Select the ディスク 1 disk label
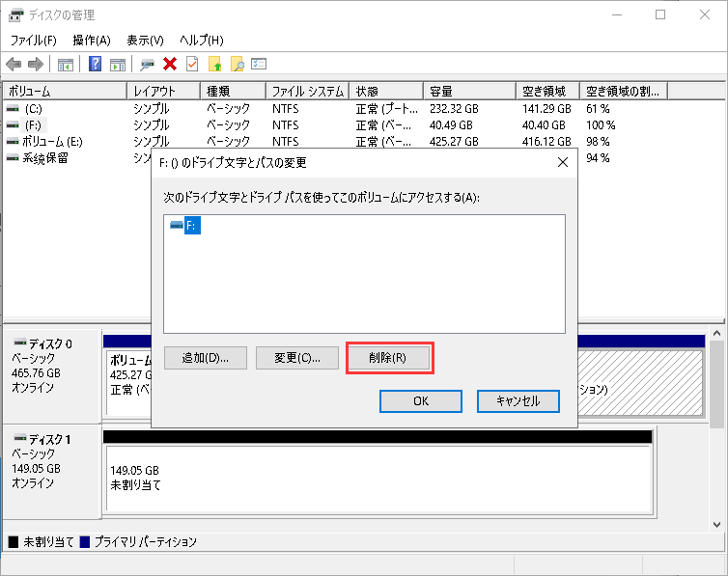 49,439
